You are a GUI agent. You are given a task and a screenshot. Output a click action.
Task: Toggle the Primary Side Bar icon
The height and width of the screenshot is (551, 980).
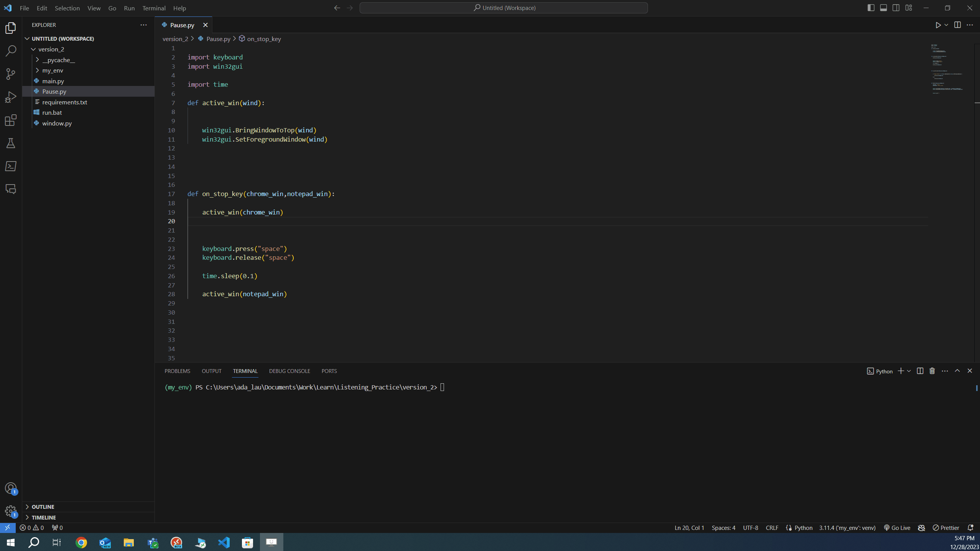click(870, 7)
